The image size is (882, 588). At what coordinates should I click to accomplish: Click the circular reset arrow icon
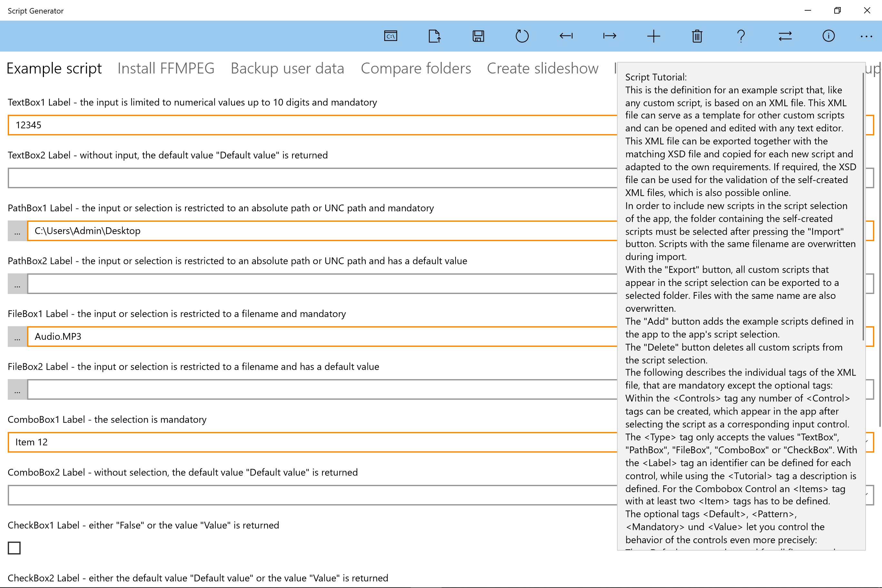pyautogui.click(x=522, y=36)
